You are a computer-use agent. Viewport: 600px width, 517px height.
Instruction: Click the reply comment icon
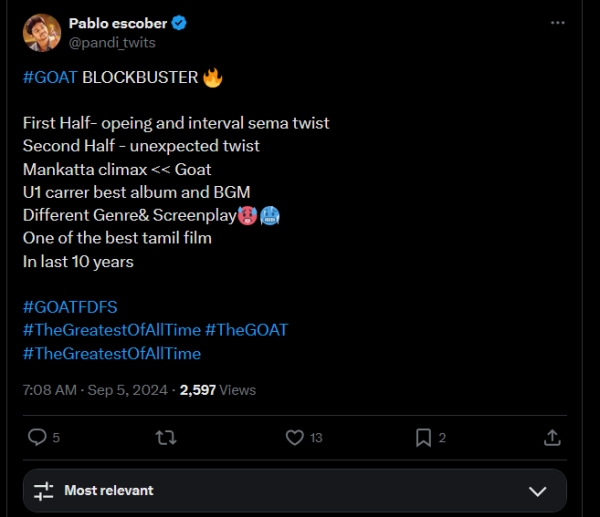pyautogui.click(x=37, y=437)
